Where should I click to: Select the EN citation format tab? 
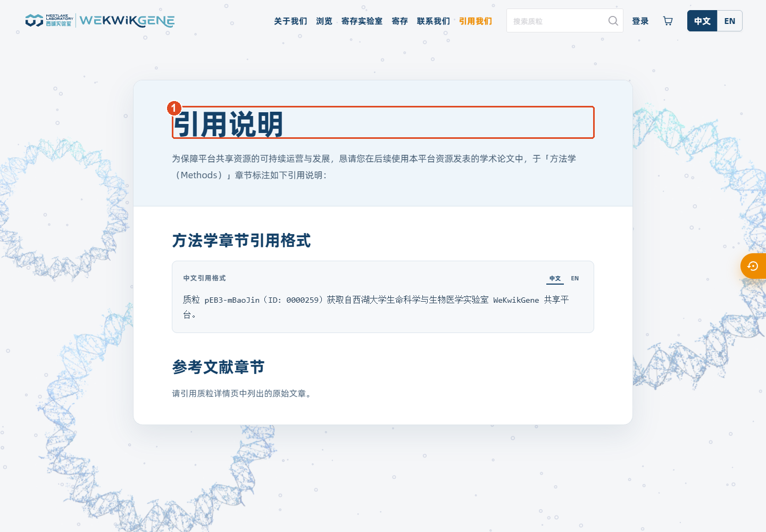point(575,278)
